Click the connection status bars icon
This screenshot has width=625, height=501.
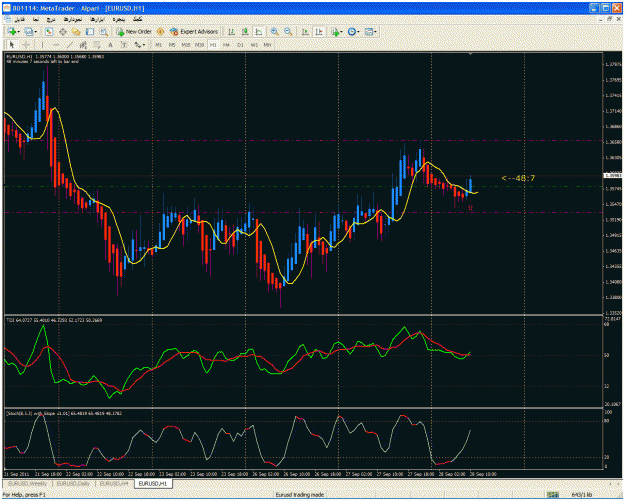552,495
